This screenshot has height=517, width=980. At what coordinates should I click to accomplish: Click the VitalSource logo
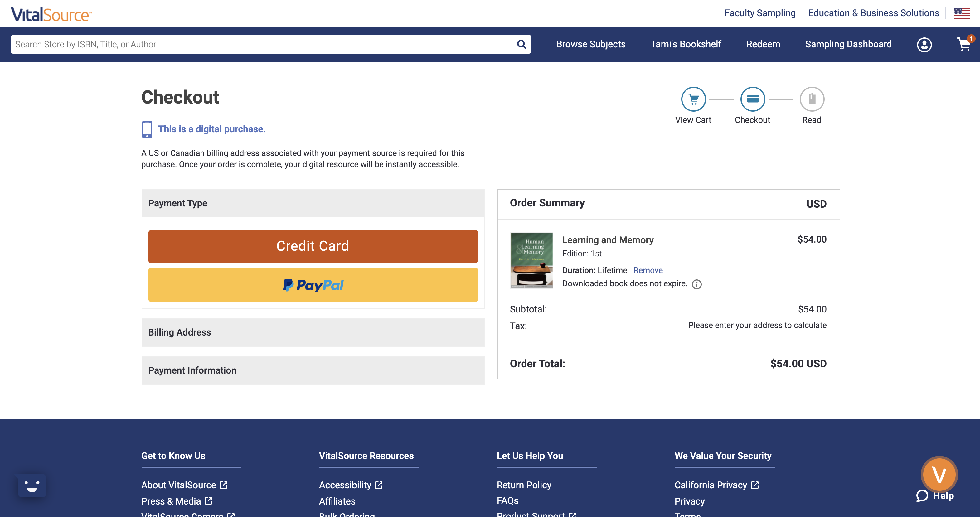click(51, 14)
